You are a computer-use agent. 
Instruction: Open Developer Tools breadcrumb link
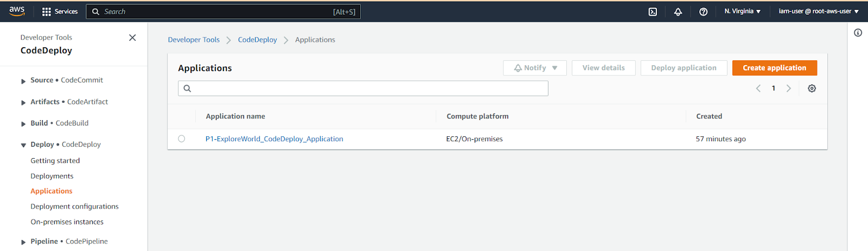[194, 40]
